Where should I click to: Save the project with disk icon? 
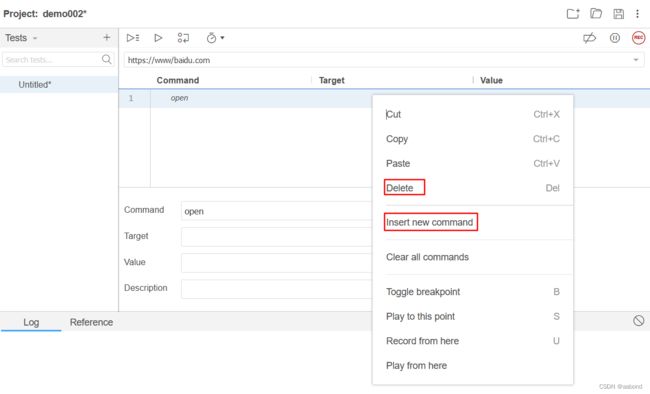[x=618, y=14]
